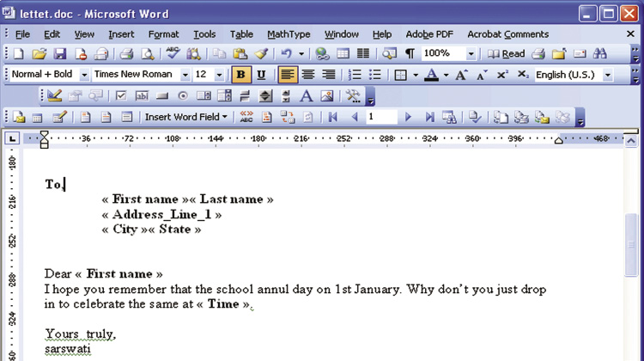This screenshot has height=361, width=644.
Task: Run the Spelling and Grammar check
Action: pos(173,54)
